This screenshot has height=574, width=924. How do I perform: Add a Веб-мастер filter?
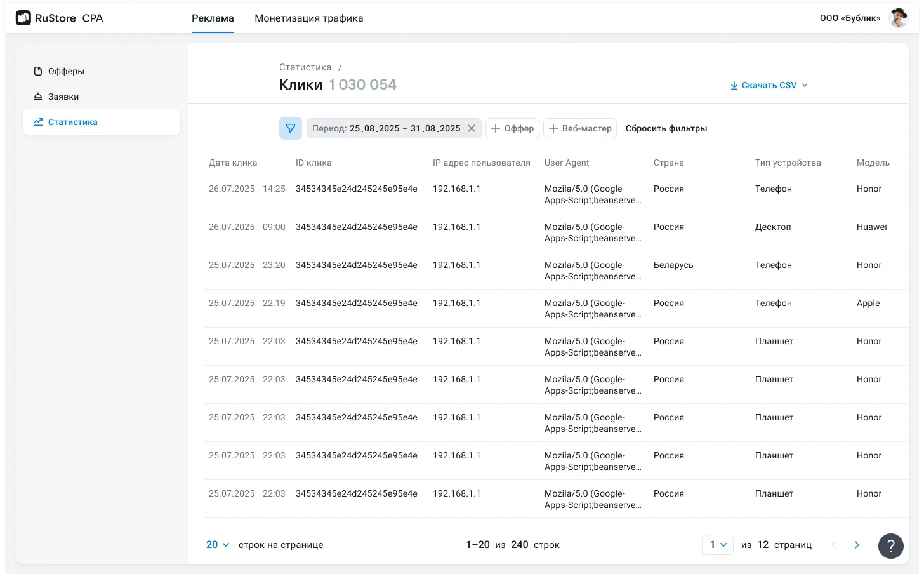(580, 128)
